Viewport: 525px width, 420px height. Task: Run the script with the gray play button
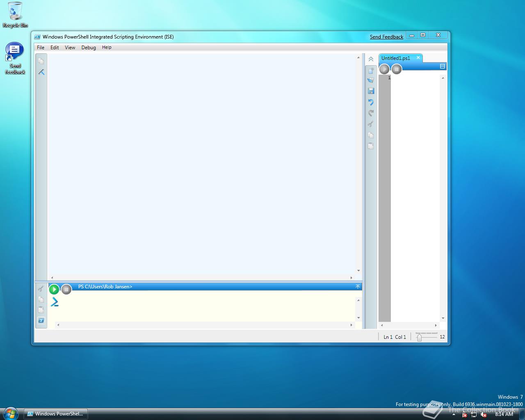(384, 69)
